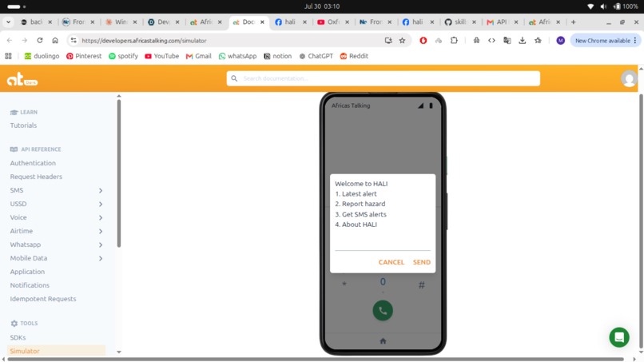Open the extensions puzzle icon

(x=454, y=40)
